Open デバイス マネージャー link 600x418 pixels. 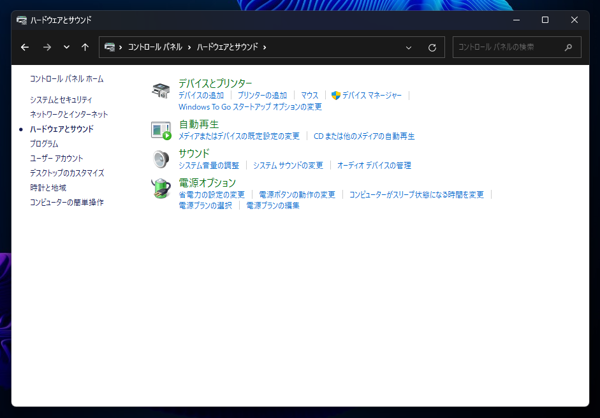coord(372,95)
